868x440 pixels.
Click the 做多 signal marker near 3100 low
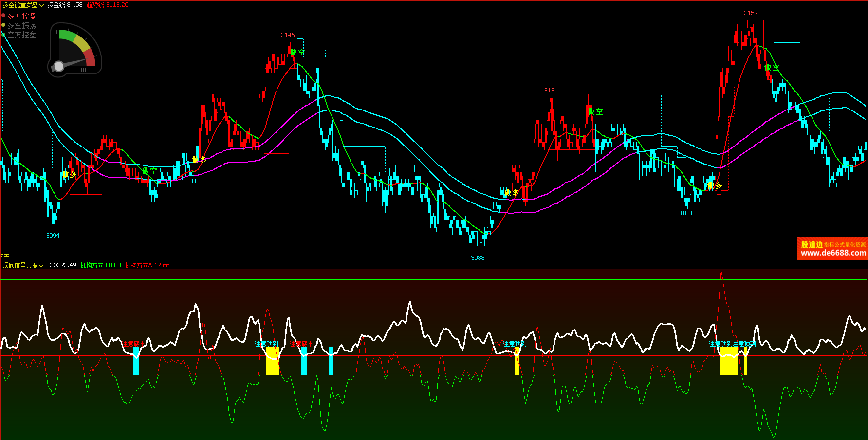(715, 185)
